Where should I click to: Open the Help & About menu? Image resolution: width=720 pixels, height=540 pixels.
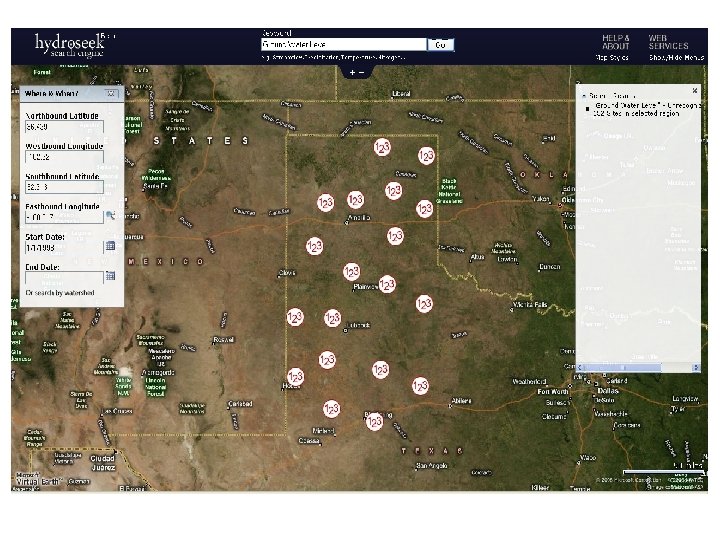[616, 42]
